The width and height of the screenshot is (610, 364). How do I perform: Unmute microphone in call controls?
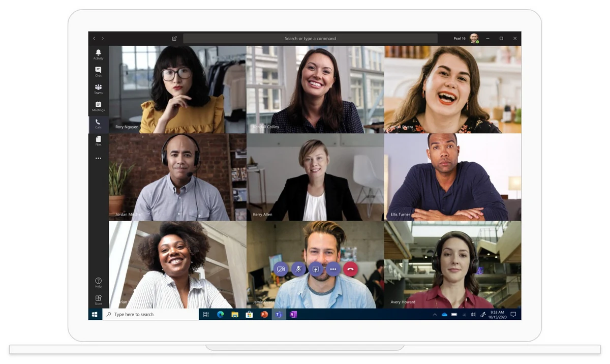click(298, 269)
